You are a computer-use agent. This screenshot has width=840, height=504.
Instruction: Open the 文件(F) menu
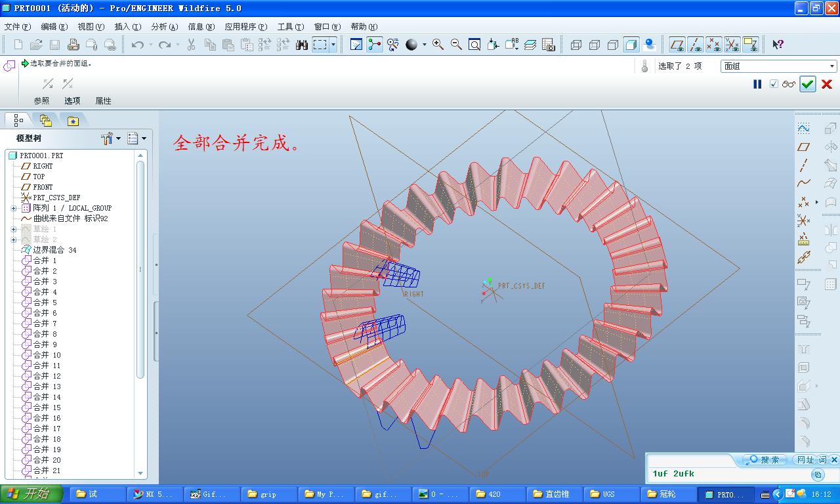tap(18, 27)
